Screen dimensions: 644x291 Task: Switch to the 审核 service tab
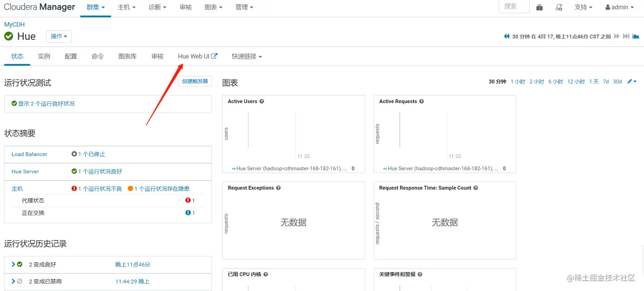(157, 56)
